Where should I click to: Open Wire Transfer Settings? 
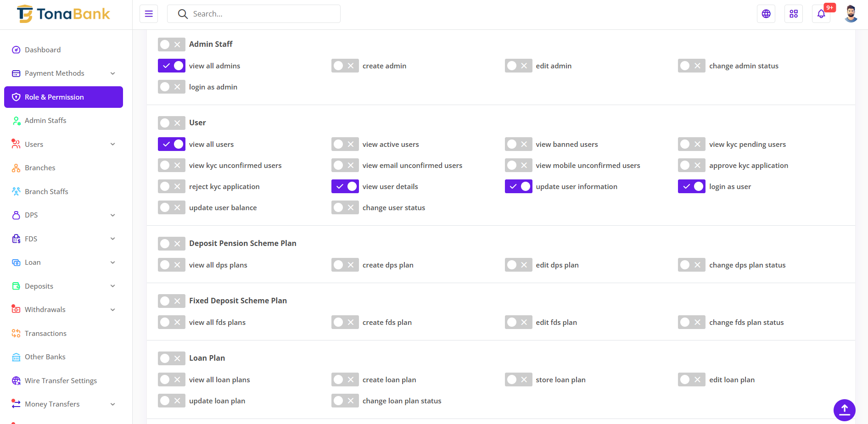(x=61, y=381)
